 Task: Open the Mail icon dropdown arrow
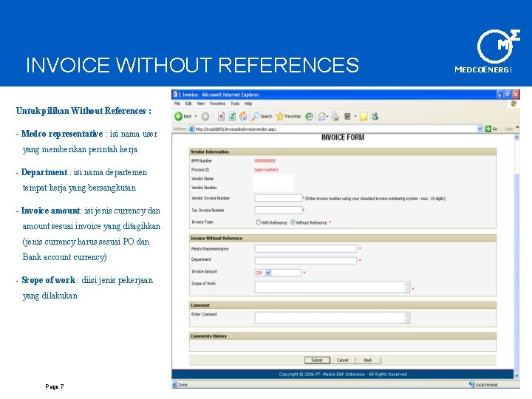328,117
